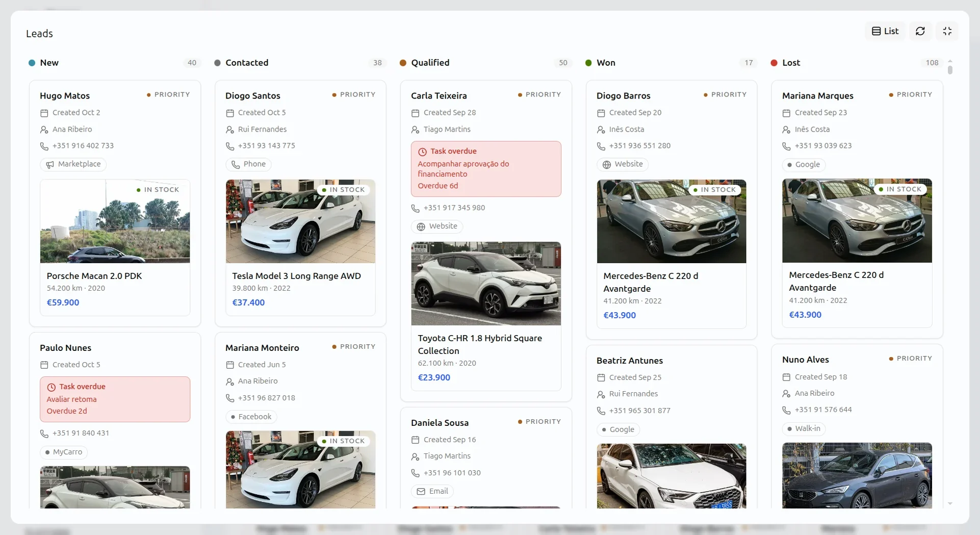Viewport: 980px width, 535px height.
Task: Click the Lost column count 108
Action: (x=932, y=63)
